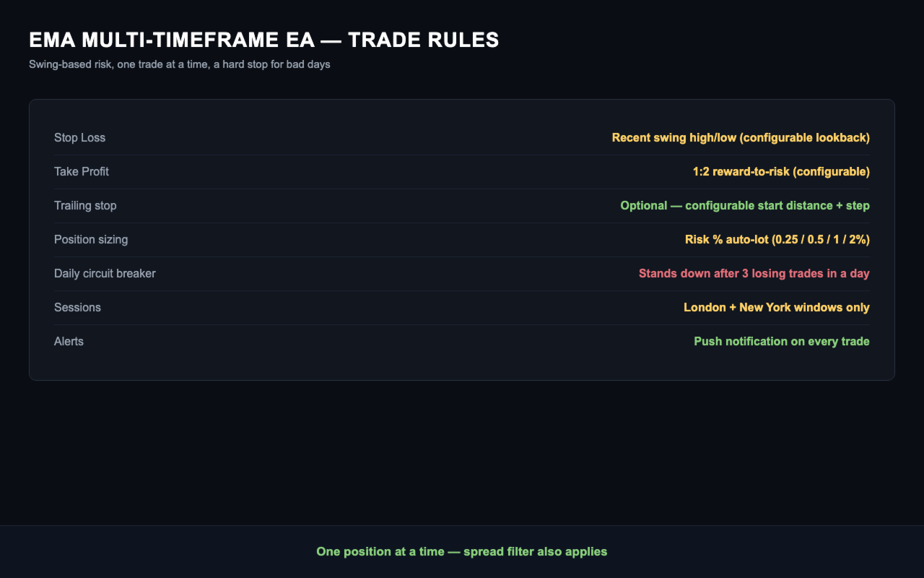Click the blank area below the rules card
The width and height of the screenshot is (924, 578).
[x=462, y=453]
